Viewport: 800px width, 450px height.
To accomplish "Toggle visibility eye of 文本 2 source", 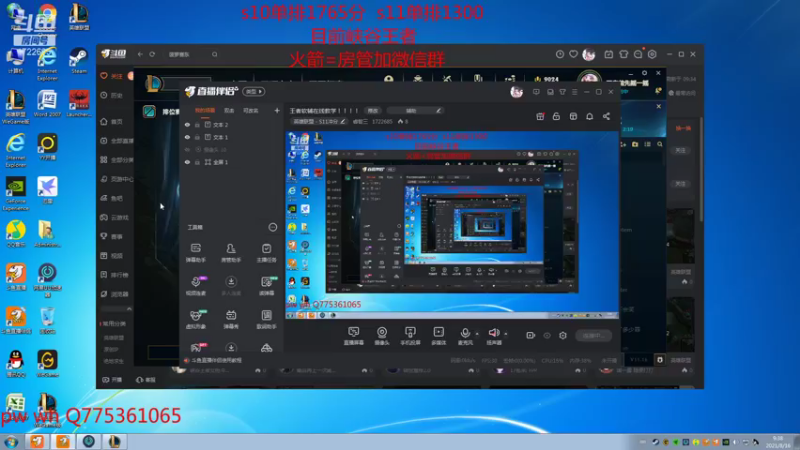I will [187, 124].
